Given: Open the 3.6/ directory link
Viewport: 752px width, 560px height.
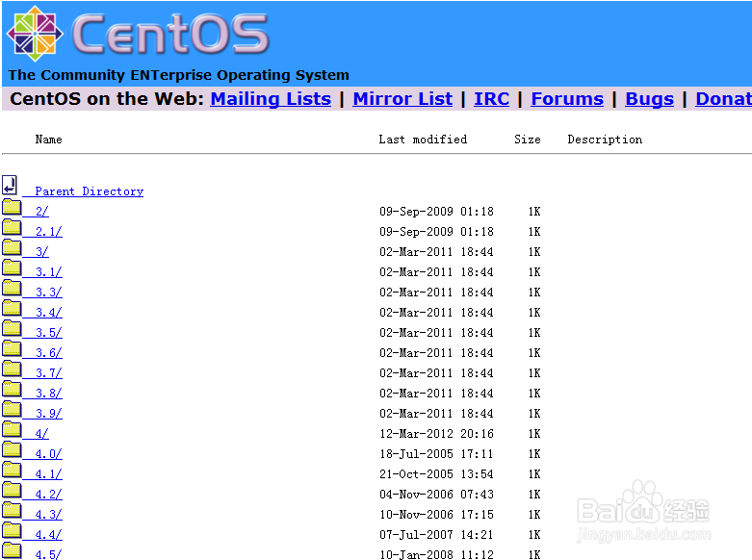Looking at the screenshot, I should (x=48, y=352).
